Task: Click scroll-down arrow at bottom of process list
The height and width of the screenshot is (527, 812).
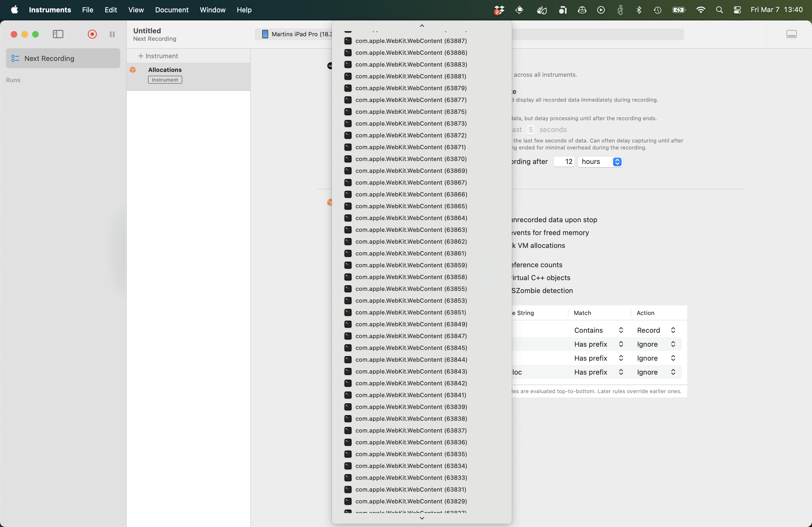Action: (x=422, y=518)
